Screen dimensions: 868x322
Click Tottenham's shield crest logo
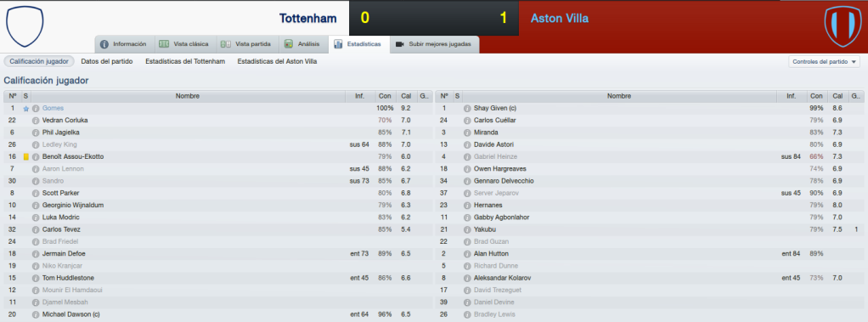(25, 26)
